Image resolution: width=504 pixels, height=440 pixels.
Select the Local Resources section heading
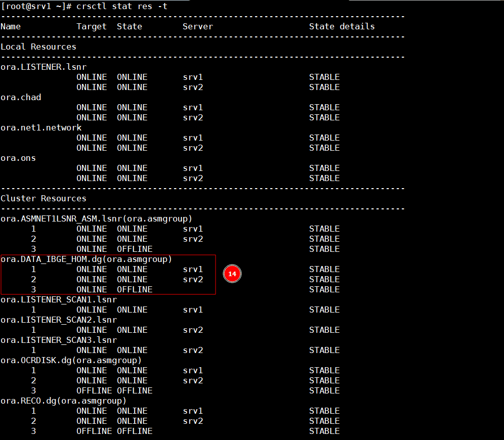tap(38, 47)
